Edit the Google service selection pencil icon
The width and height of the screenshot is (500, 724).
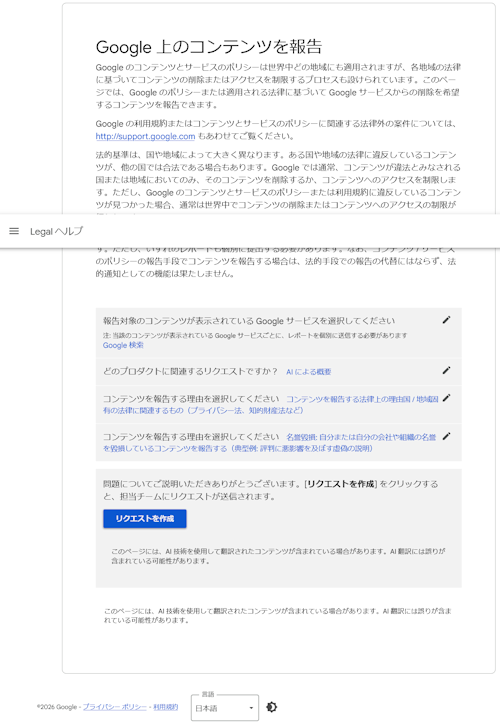point(446,320)
